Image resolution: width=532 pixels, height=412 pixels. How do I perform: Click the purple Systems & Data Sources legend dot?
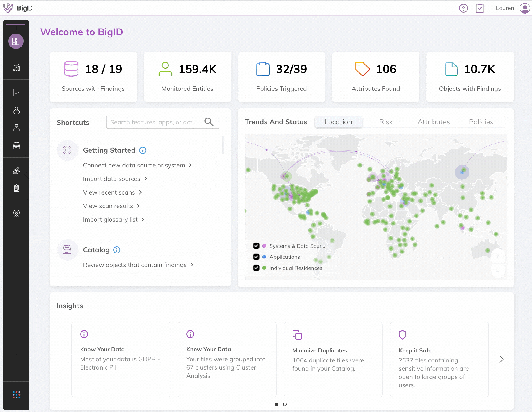264,246
